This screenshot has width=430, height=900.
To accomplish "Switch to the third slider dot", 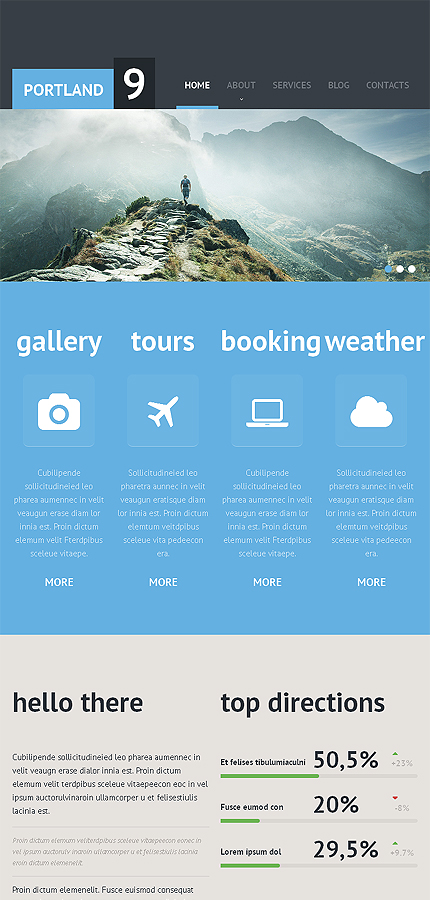I will tap(412, 269).
